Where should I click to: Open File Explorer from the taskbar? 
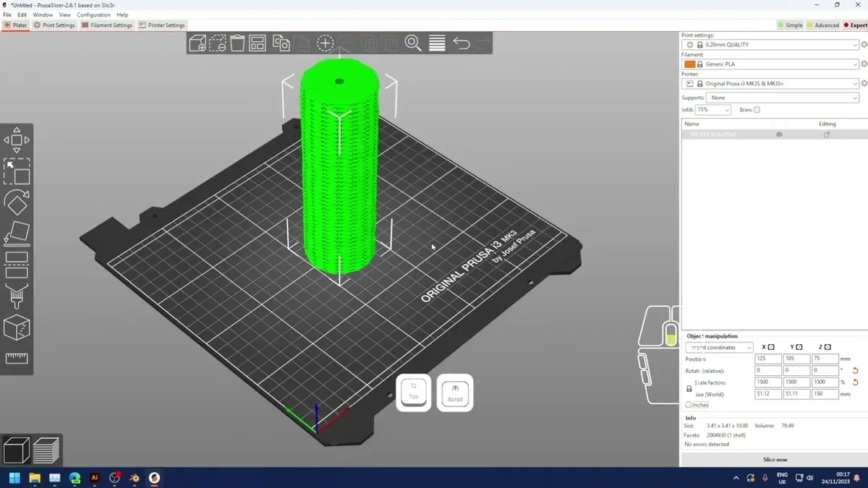[34, 478]
